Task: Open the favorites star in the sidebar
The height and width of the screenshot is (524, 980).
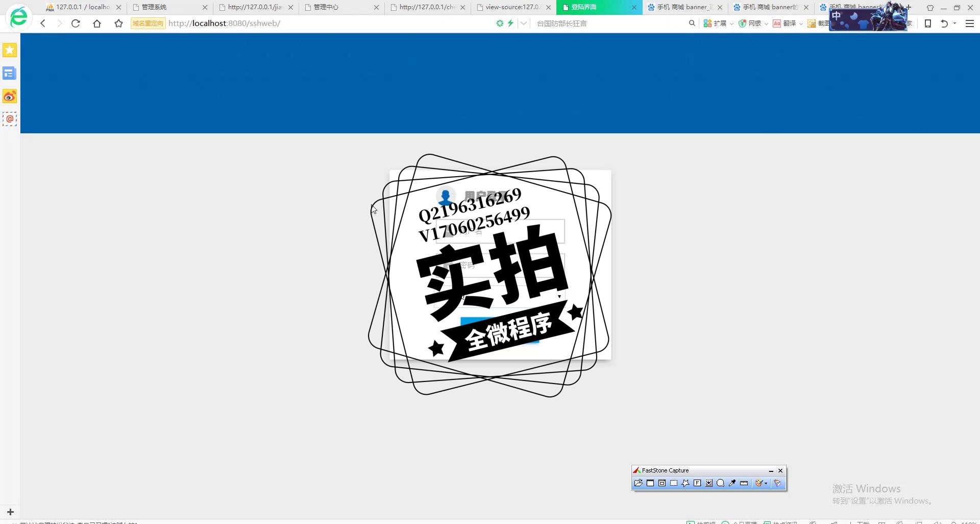Action: tap(10, 50)
